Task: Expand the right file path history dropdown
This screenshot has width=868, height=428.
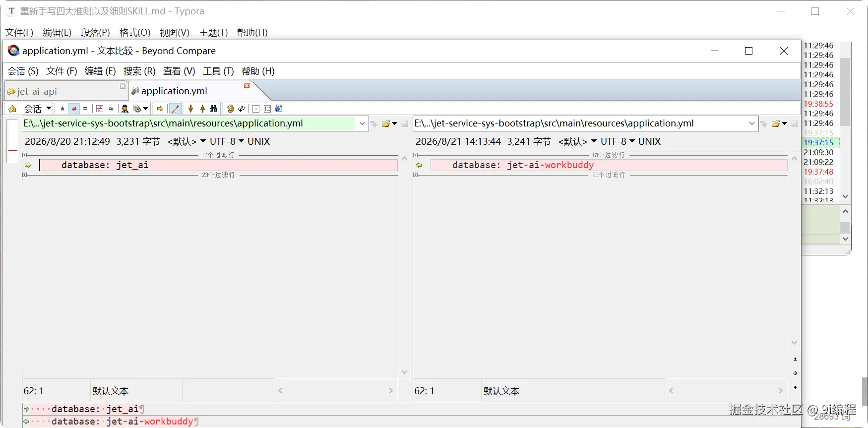Action: tap(752, 123)
